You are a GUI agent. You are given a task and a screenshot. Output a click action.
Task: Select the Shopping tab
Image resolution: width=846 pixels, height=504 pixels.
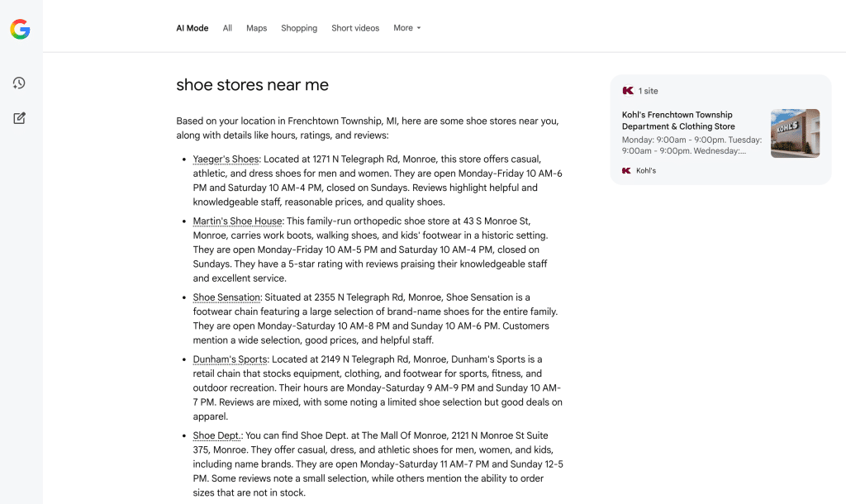[x=299, y=28]
